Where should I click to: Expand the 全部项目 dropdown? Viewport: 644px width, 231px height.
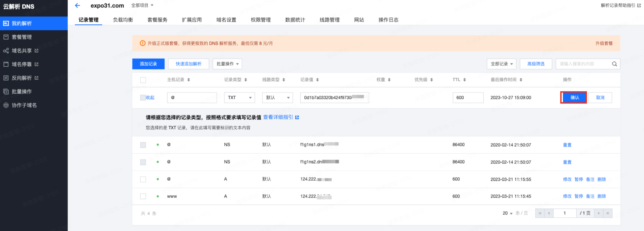(x=142, y=5)
